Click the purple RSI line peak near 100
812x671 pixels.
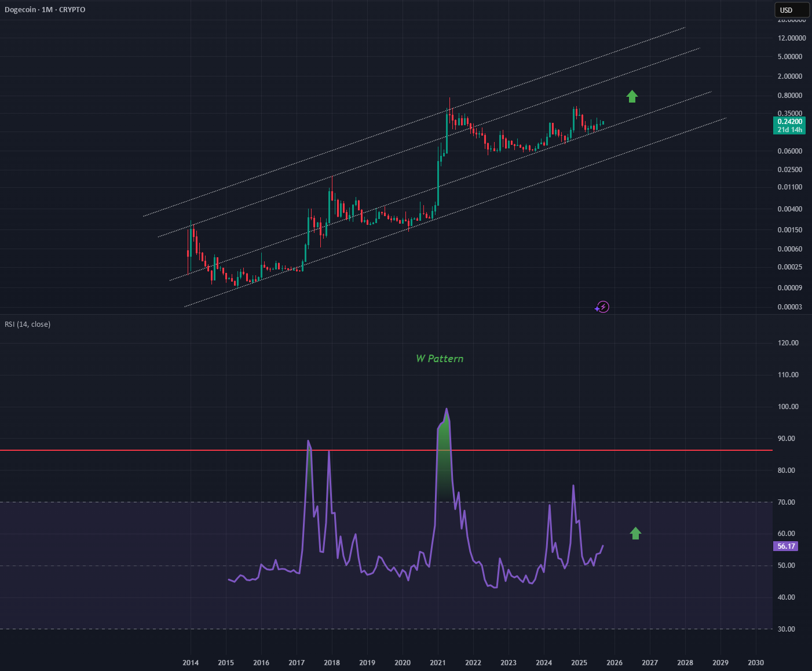[x=447, y=409]
